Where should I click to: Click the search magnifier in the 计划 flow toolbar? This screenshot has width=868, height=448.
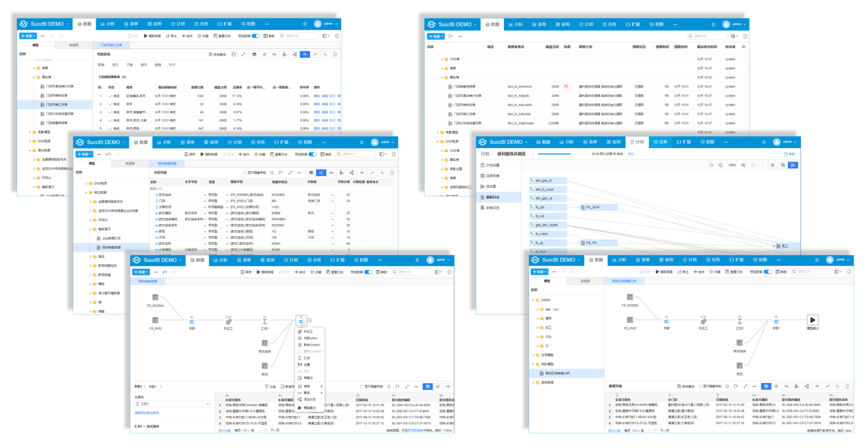[x=711, y=165]
